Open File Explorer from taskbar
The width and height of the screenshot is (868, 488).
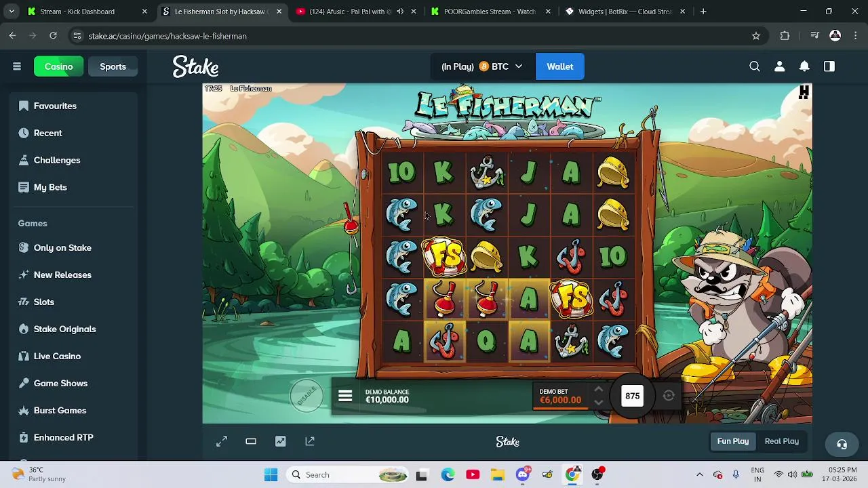(498, 474)
